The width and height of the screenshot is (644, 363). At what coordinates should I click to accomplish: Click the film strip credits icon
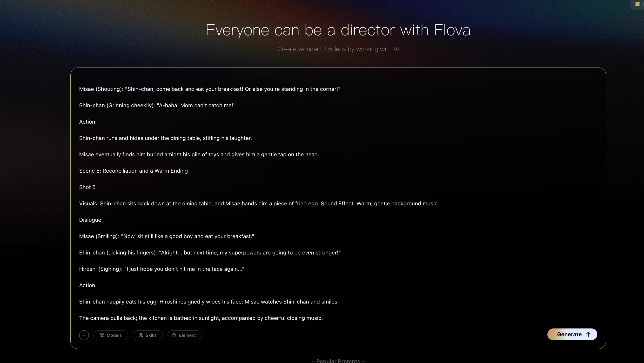[x=638, y=4]
